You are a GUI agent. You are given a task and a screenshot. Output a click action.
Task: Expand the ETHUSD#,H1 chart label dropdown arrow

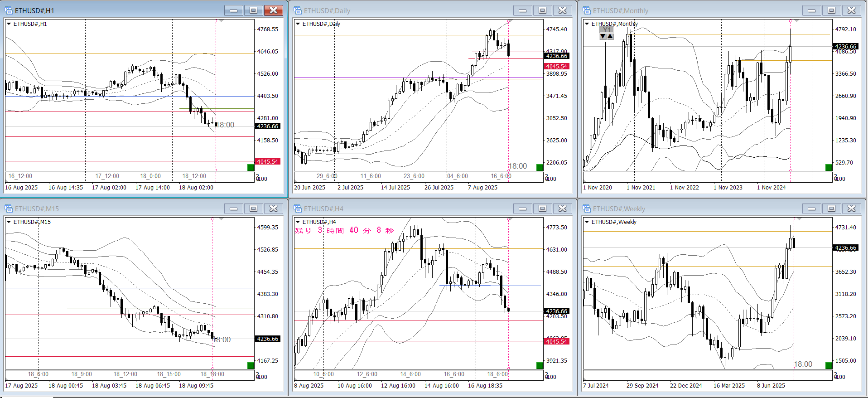tap(9, 24)
